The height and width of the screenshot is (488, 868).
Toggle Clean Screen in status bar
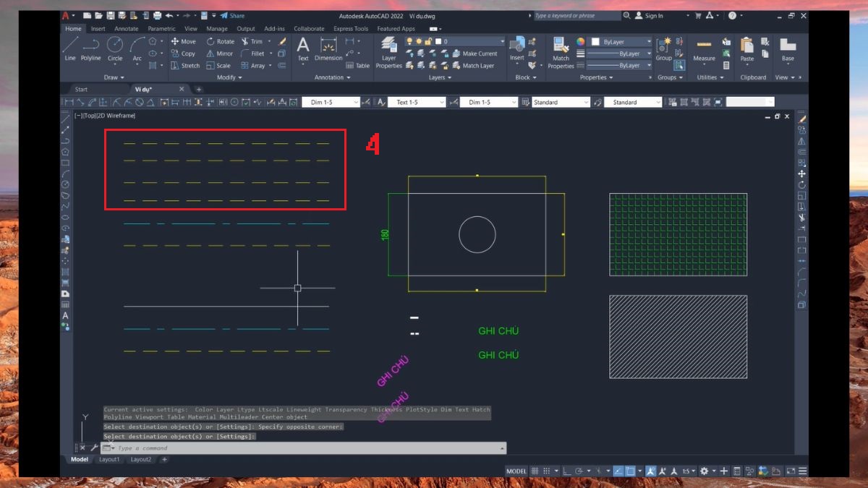(791, 471)
